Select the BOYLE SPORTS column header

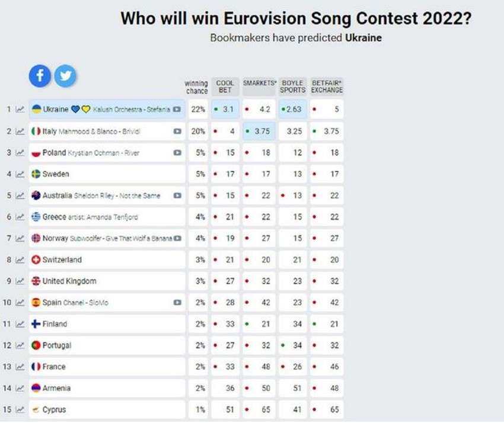pyautogui.click(x=293, y=86)
